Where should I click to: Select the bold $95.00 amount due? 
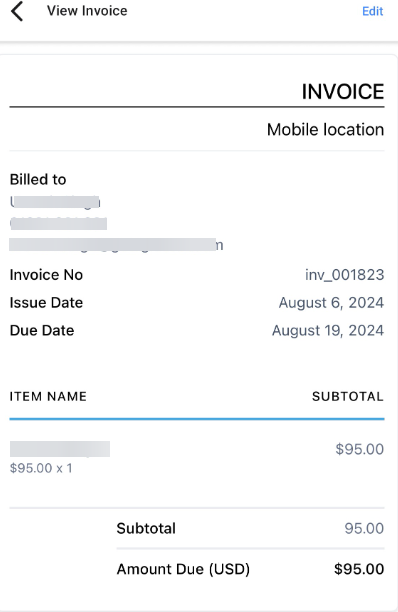pyautogui.click(x=359, y=569)
